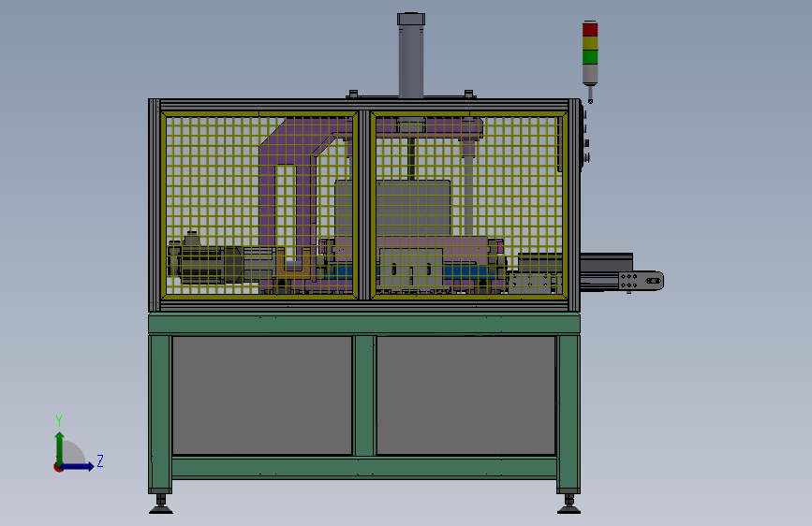Select the right lifting lug on the enclosure roof
The width and height of the screenshot is (812, 526).
[x=468, y=95]
